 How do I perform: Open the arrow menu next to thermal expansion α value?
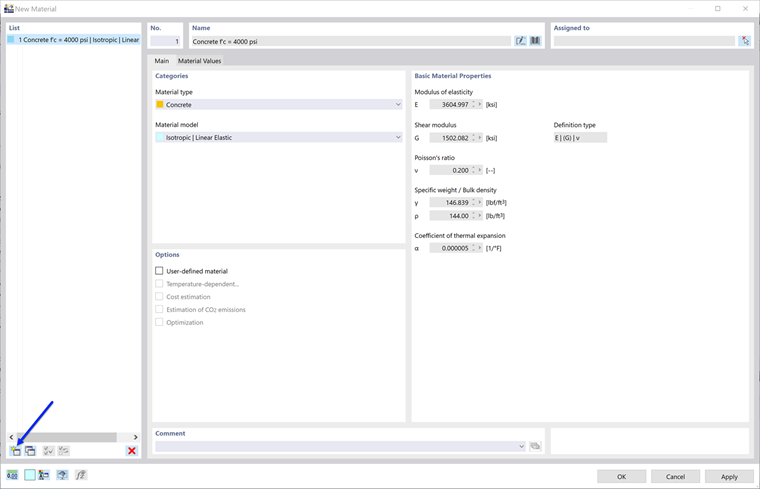(x=480, y=248)
